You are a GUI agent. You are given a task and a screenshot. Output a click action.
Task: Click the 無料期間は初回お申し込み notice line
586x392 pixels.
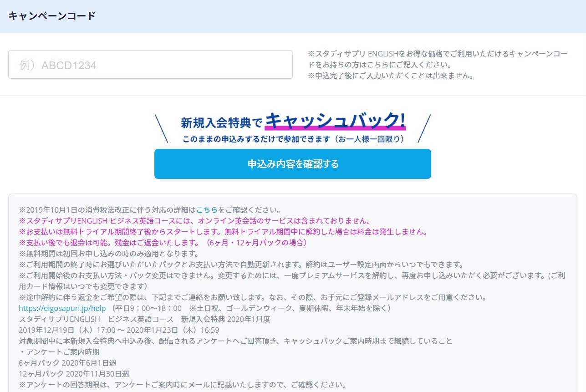click(109, 254)
